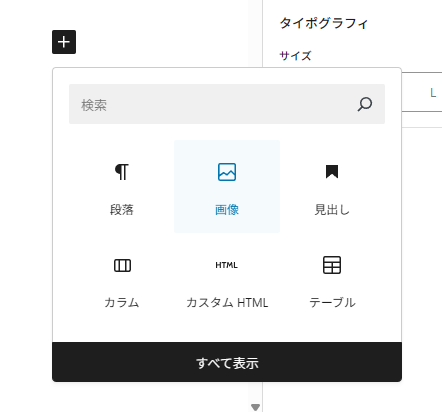Select the table grid icon
This screenshot has width=442, height=412.
[x=332, y=265]
